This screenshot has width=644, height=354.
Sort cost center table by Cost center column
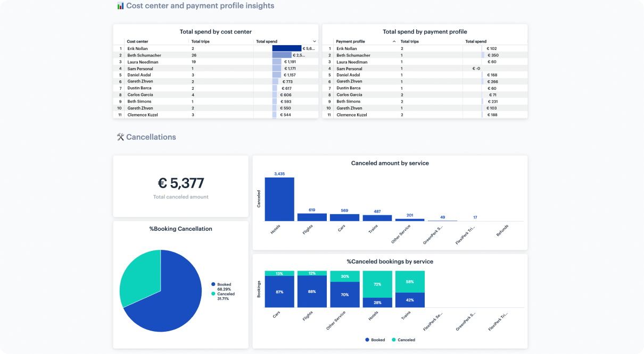point(137,41)
